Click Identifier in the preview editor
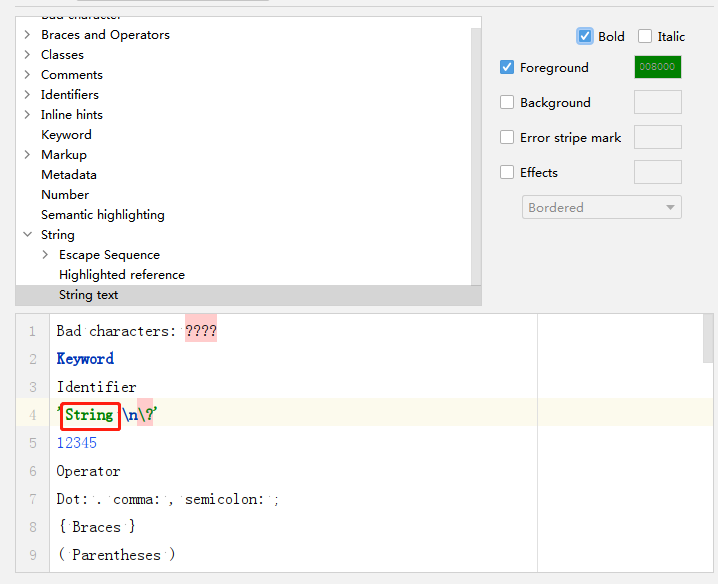Image resolution: width=718 pixels, height=584 pixels. (96, 387)
